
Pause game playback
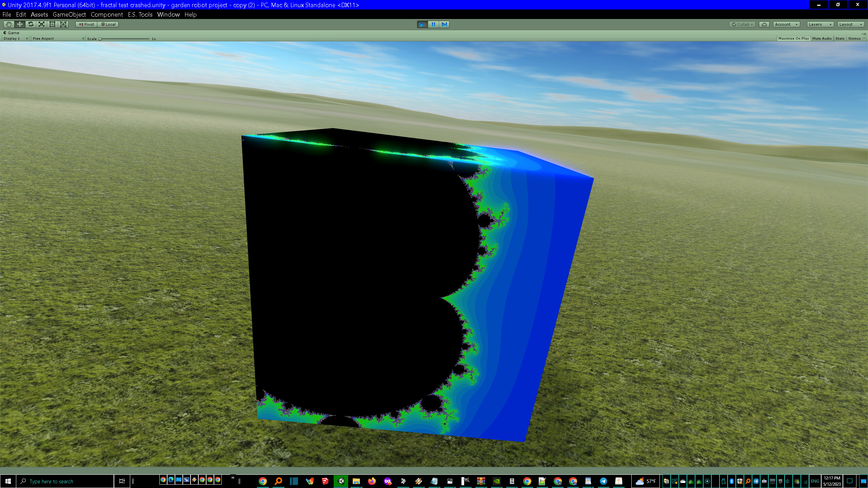point(433,24)
